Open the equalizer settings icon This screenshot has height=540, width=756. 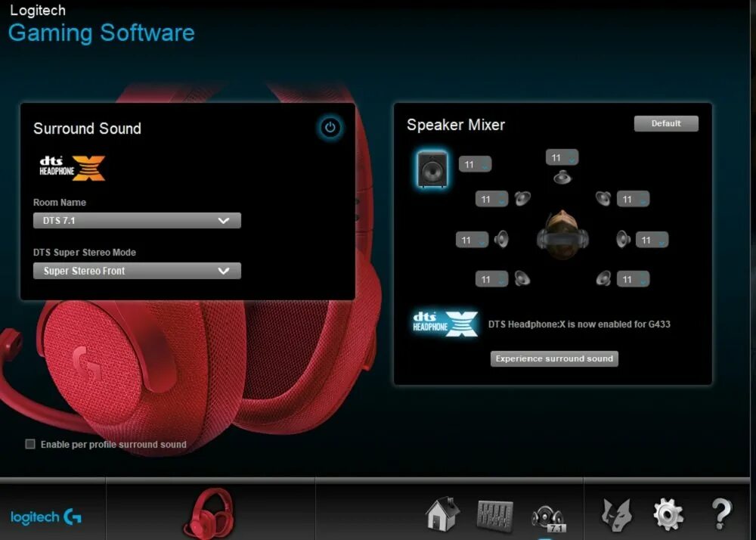[494, 515]
